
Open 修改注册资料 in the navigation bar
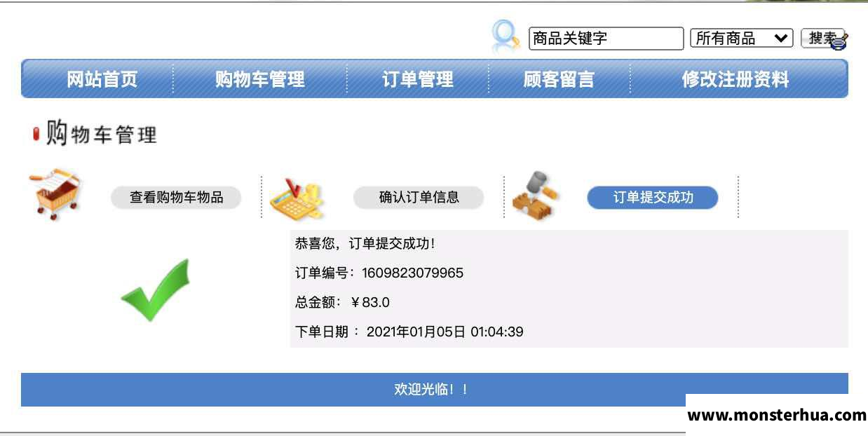pyautogui.click(x=735, y=79)
